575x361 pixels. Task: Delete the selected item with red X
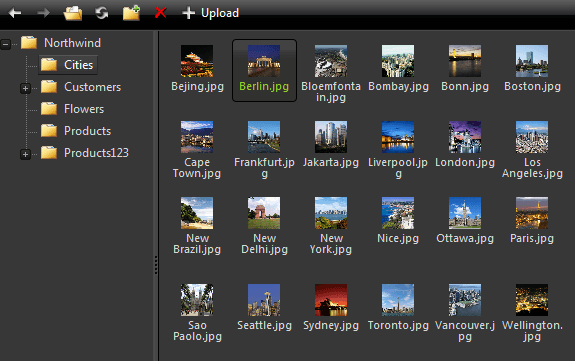pos(160,13)
